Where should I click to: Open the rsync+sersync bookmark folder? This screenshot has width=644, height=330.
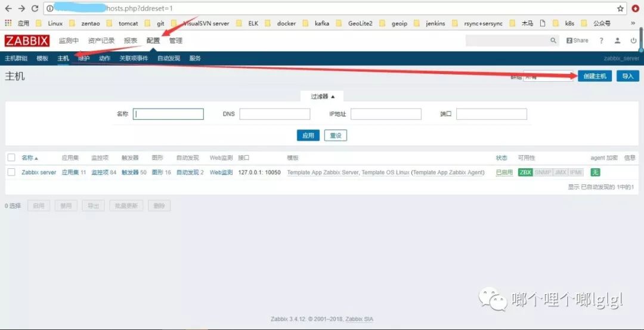coord(478,23)
